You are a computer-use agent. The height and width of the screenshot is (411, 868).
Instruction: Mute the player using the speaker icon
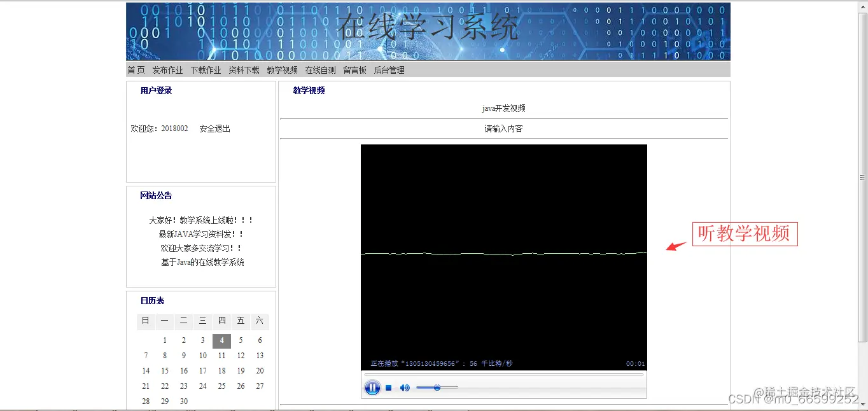[405, 388]
